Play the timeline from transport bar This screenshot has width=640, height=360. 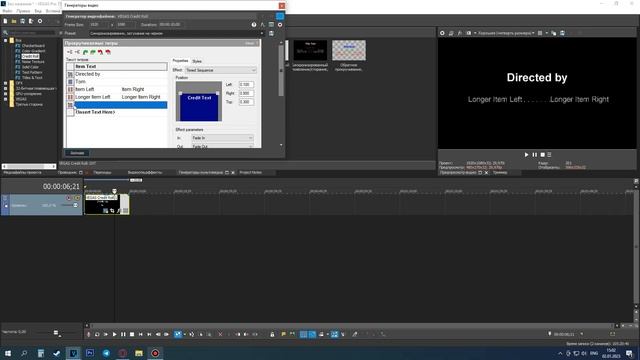(x=115, y=334)
